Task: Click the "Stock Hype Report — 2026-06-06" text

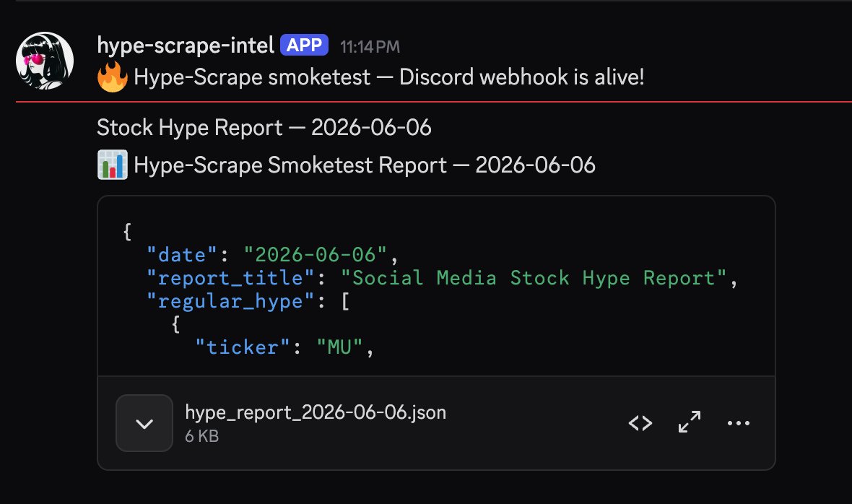Action: 264,129
